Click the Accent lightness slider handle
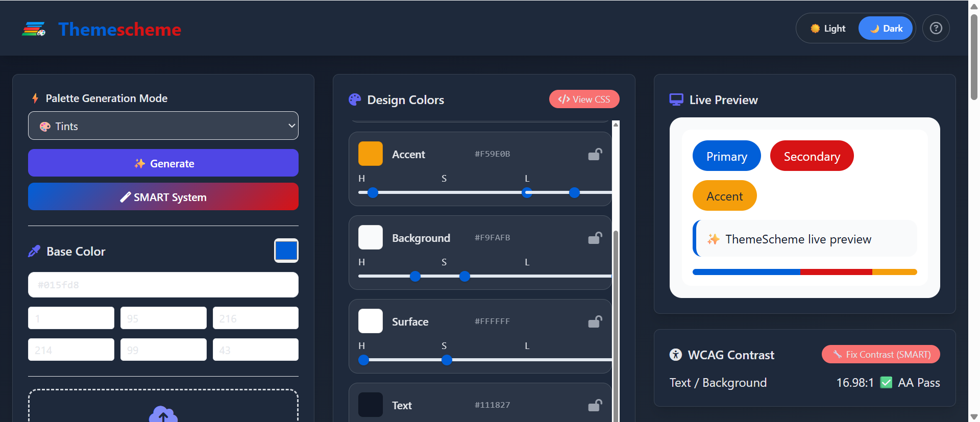 click(x=574, y=192)
